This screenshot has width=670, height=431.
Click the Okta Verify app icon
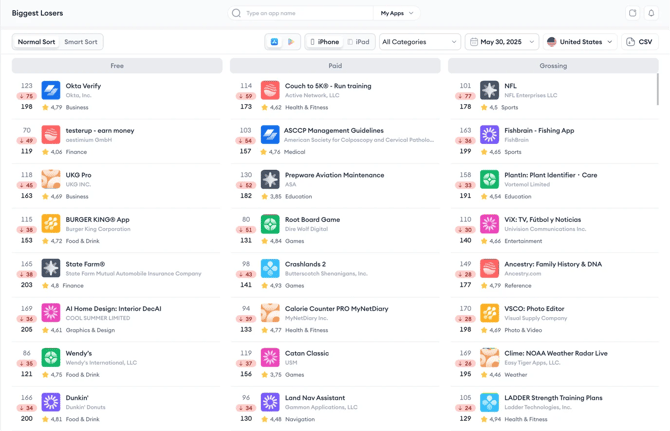51,90
